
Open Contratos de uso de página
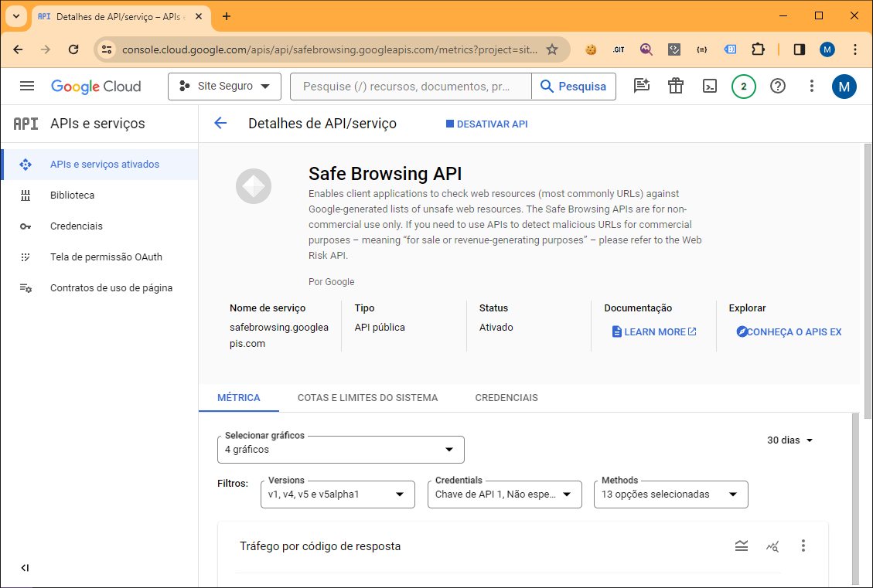pos(100,287)
